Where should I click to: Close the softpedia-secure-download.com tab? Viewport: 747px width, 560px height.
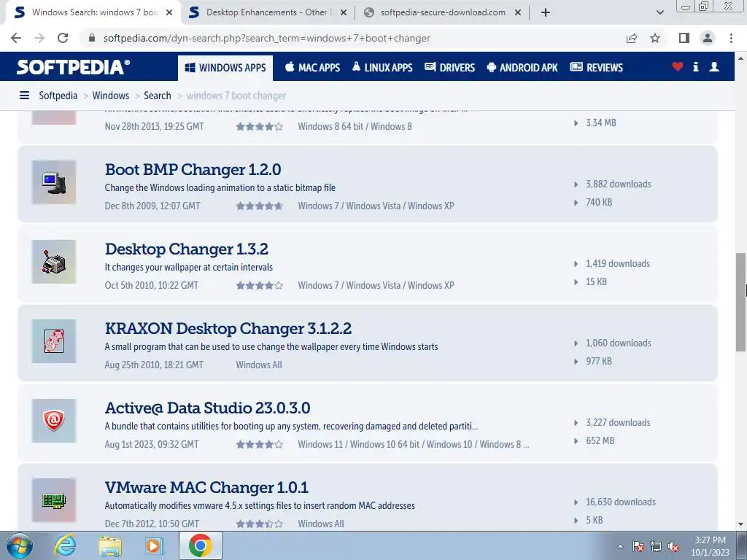pyautogui.click(x=518, y=12)
